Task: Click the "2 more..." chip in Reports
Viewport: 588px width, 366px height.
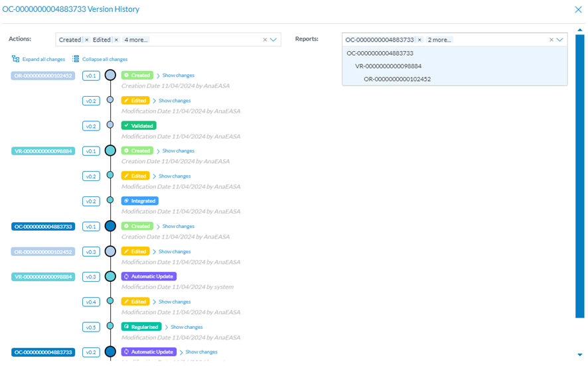Action: [x=439, y=40]
